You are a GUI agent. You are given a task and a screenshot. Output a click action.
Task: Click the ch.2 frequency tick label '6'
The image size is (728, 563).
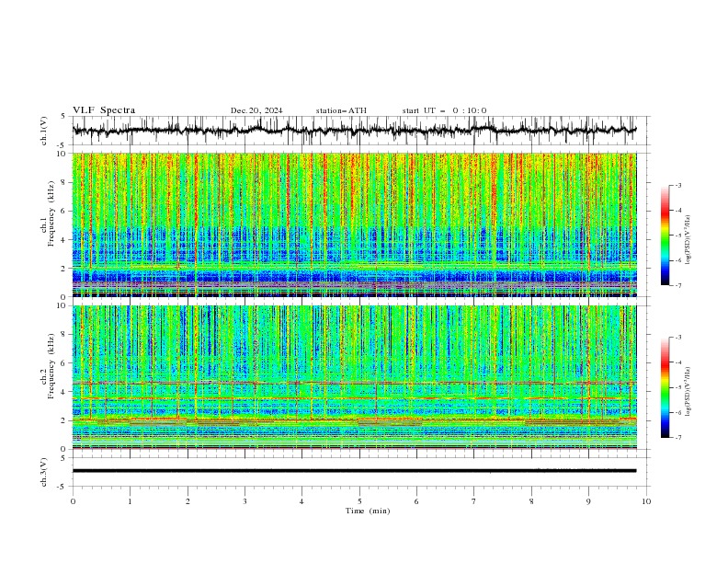tap(63, 363)
